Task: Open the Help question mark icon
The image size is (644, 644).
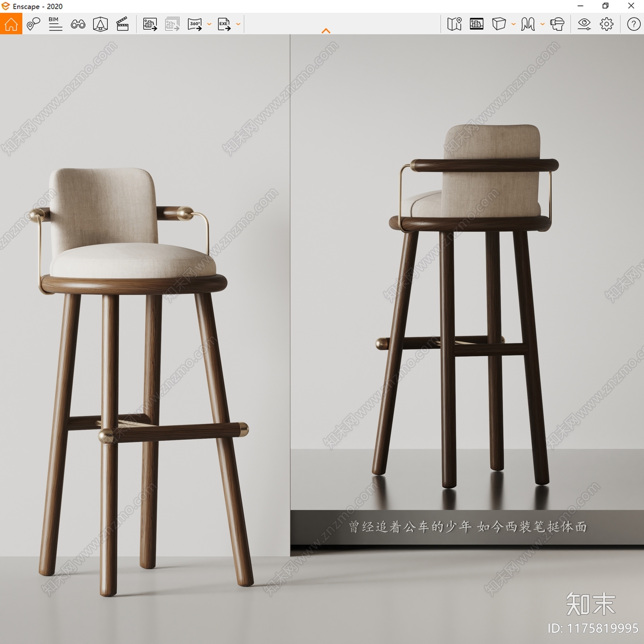Action: click(x=634, y=24)
